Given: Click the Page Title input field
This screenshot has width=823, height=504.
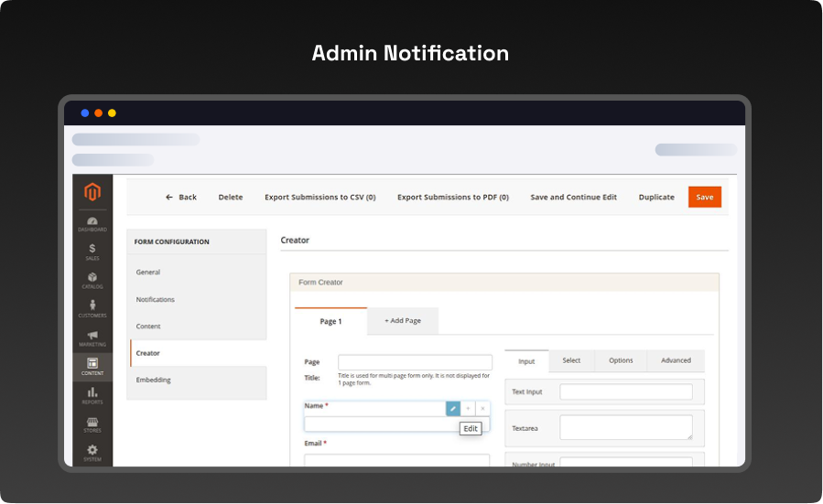Looking at the screenshot, I should coord(415,362).
